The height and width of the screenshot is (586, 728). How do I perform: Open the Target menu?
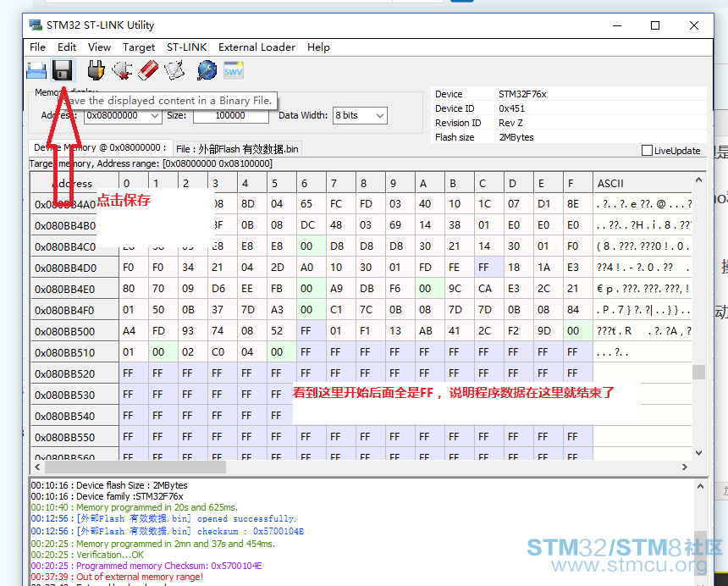(139, 47)
